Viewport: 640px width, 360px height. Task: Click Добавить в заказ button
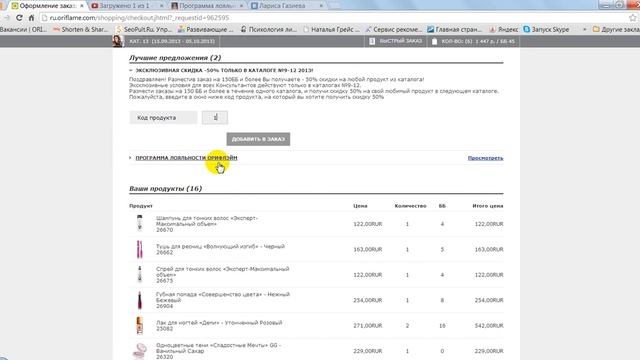point(258,139)
